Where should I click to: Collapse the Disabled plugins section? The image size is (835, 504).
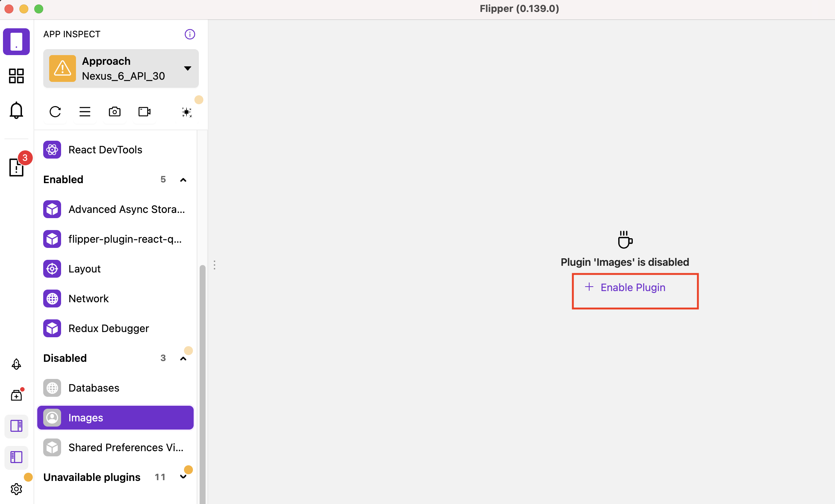point(183,358)
